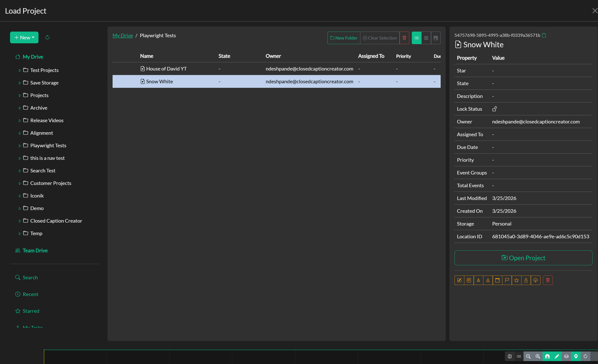Sort by the Name column header
This screenshot has width=598, height=364.
click(147, 56)
